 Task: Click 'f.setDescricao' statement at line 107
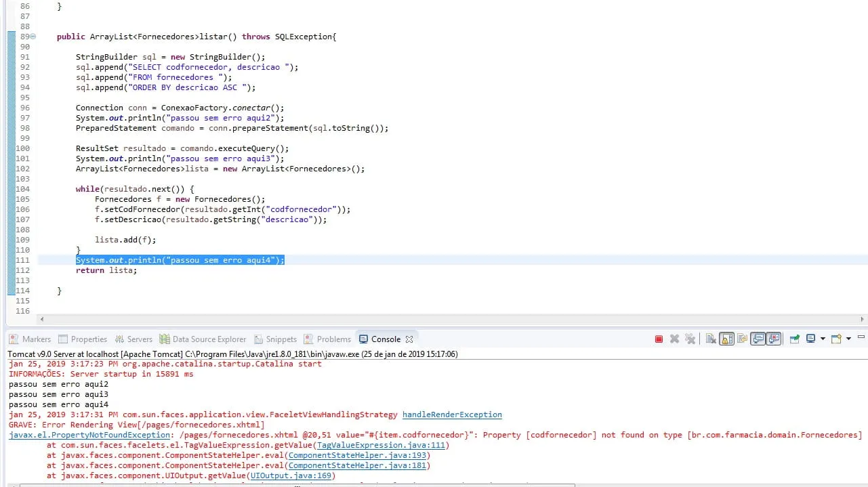coord(211,219)
